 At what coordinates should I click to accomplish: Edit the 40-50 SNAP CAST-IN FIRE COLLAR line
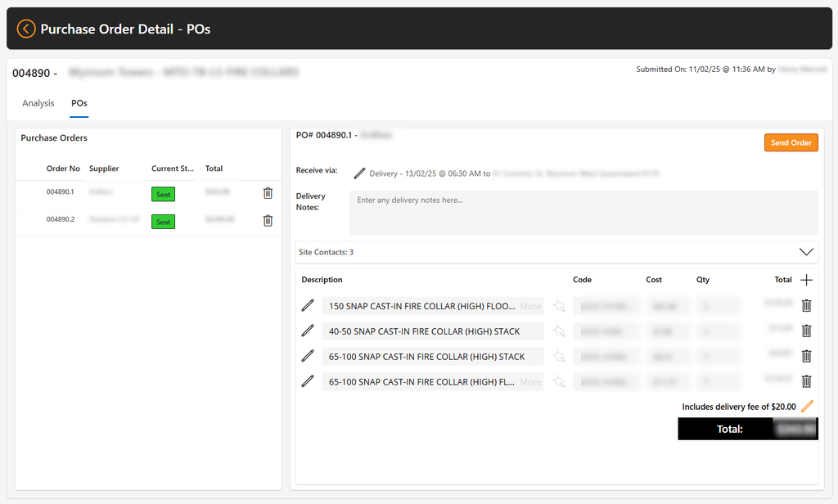(x=308, y=331)
